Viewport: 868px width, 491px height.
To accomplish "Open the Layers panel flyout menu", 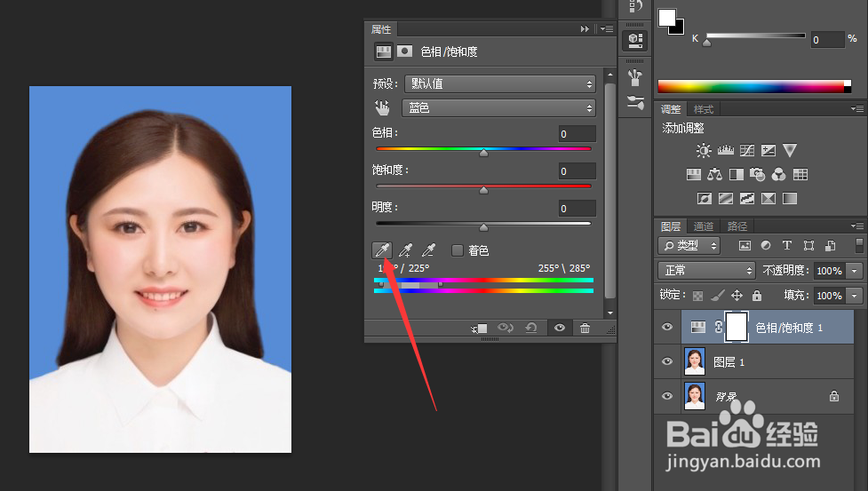I will pyautogui.click(x=857, y=226).
